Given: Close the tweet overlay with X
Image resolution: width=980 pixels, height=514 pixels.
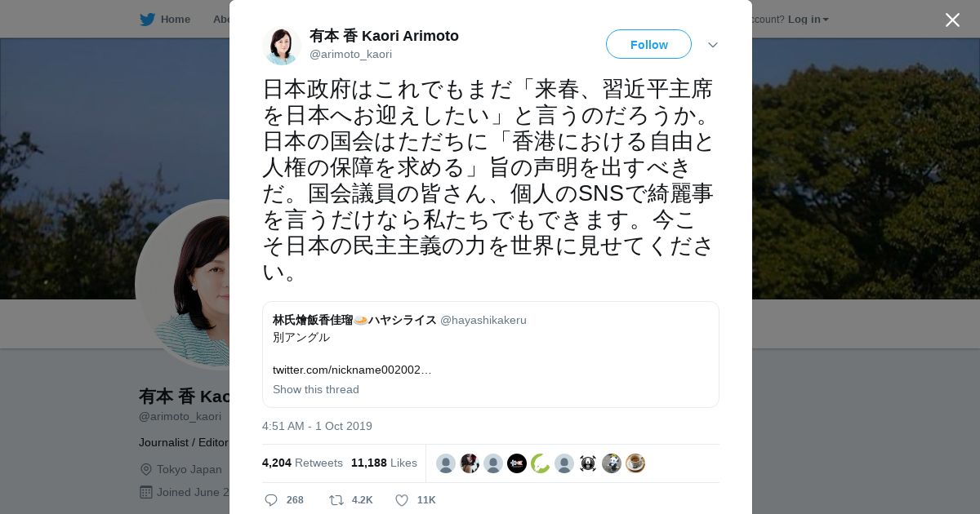Looking at the screenshot, I should tap(952, 20).
